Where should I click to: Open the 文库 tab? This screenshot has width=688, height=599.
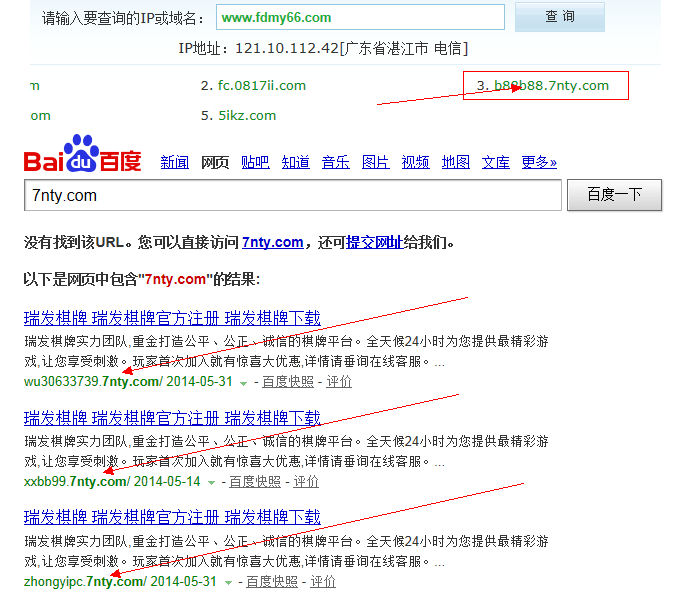click(x=496, y=162)
